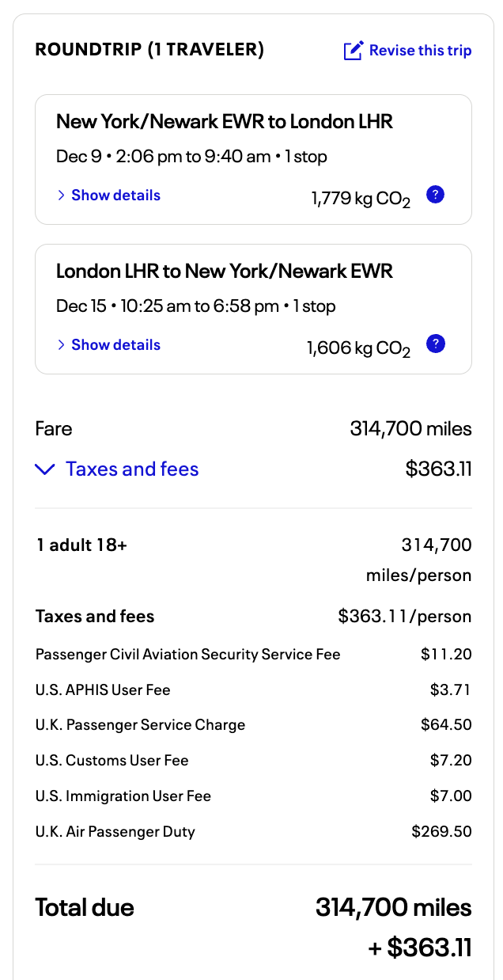Collapse the Taxes and fees chevron arrow

pyautogui.click(x=45, y=469)
